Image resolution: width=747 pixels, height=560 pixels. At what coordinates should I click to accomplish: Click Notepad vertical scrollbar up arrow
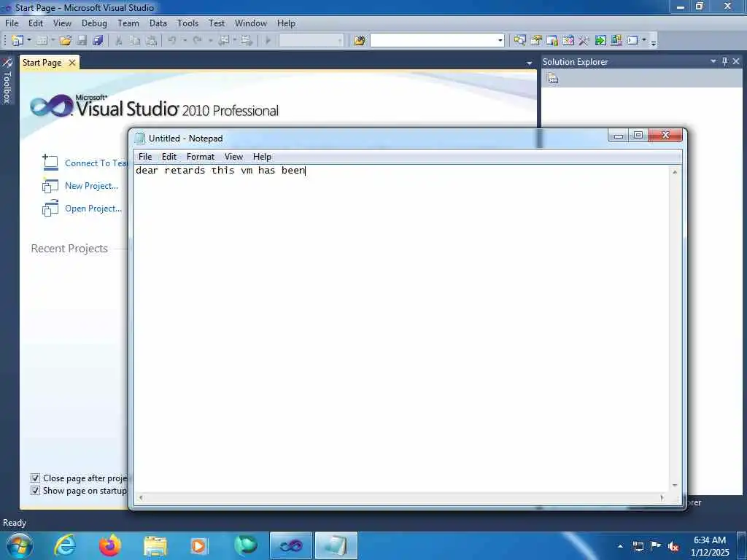[x=675, y=172]
